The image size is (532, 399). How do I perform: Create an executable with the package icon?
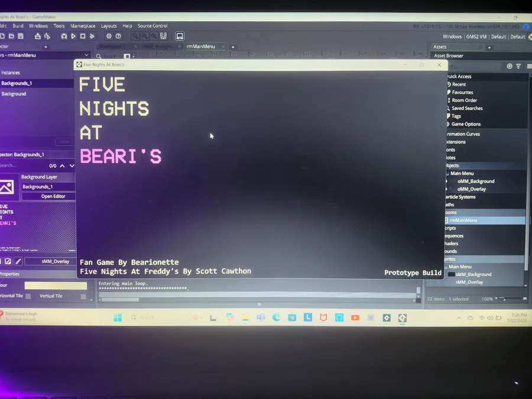tap(38, 36)
